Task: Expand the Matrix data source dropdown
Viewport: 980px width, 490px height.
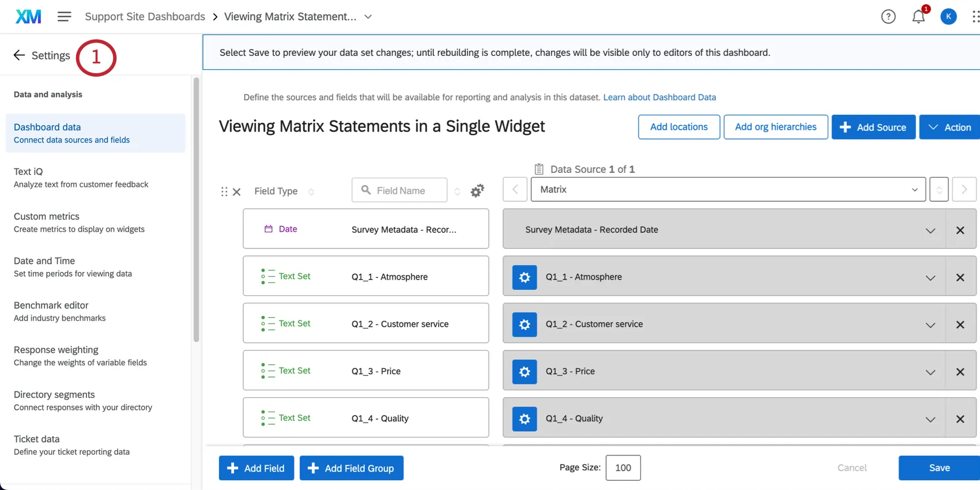Action: 728,190
